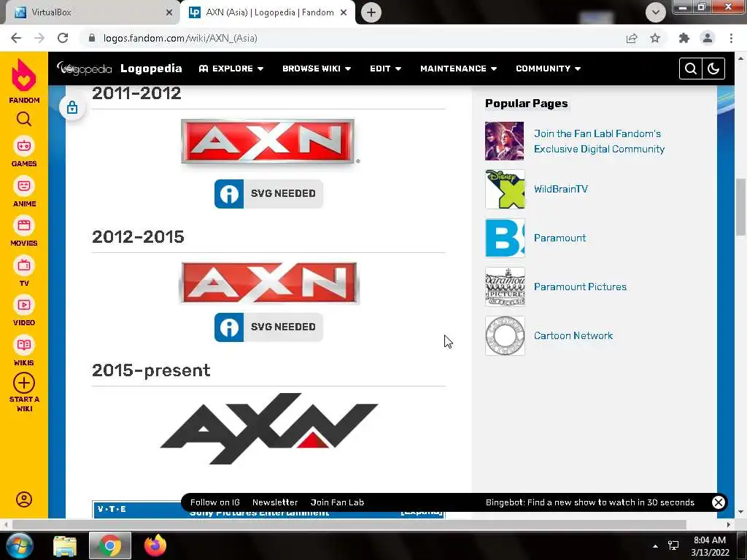The width and height of the screenshot is (747, 560).
Task: Open the Games section icon
Action: (24, 146)
